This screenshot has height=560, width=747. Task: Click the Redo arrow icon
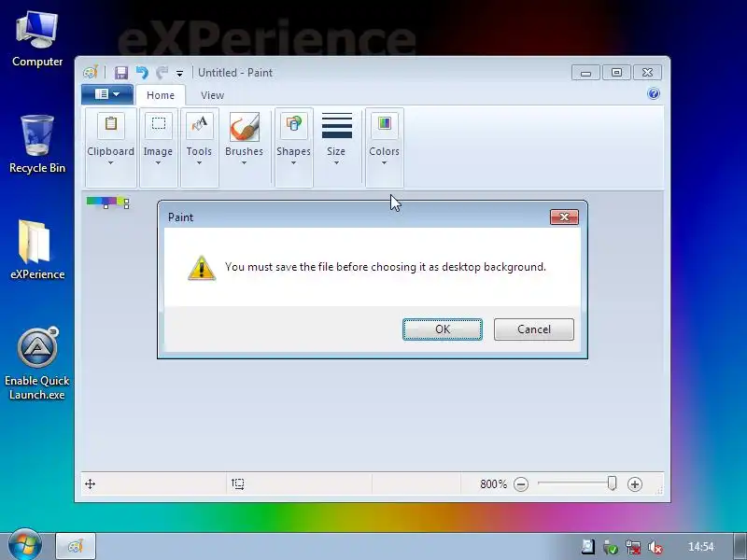coord(162,73)
